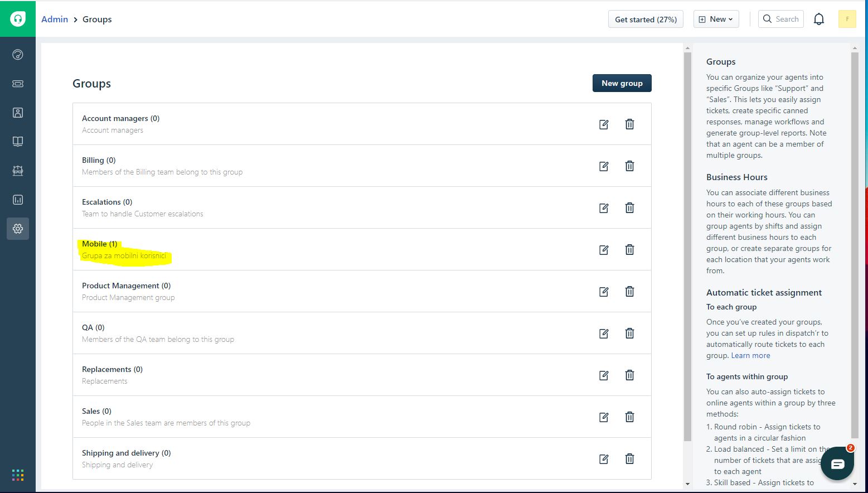Viewport: 868px width, 493px height.
Task: Go to Admin in the breadcrumb
Action: click(x=55, y=19)
